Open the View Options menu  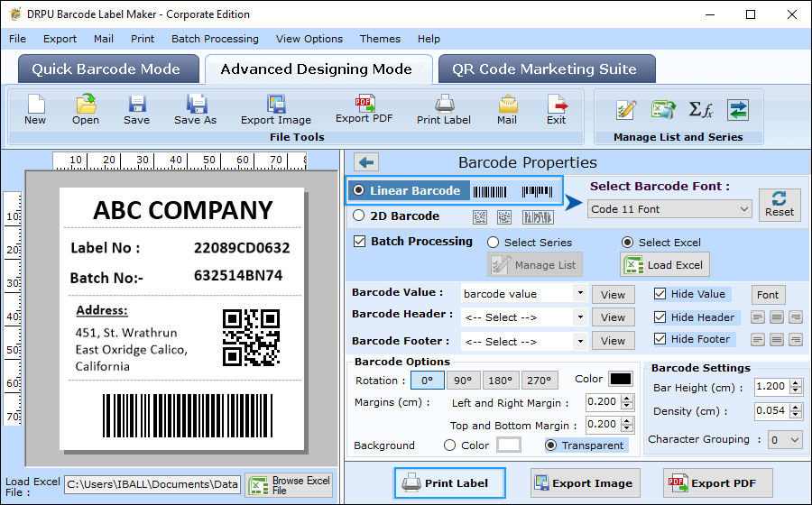[x=309, y=39]
